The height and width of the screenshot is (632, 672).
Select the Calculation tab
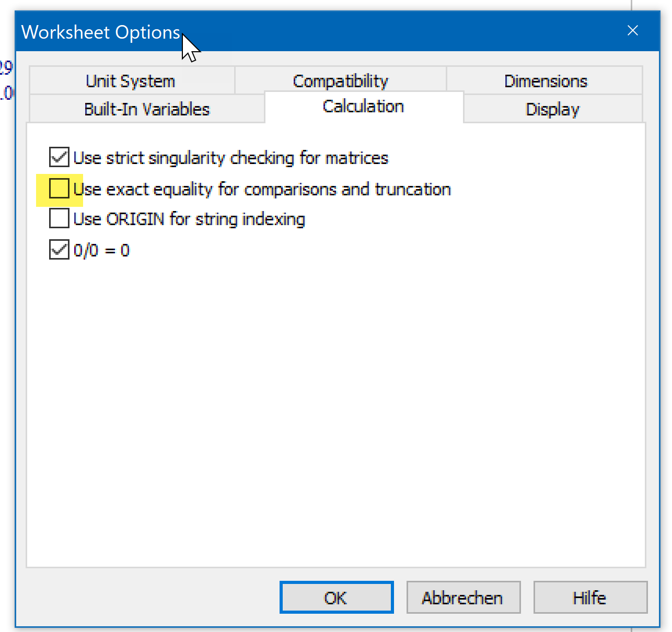(x=363, y=107)
